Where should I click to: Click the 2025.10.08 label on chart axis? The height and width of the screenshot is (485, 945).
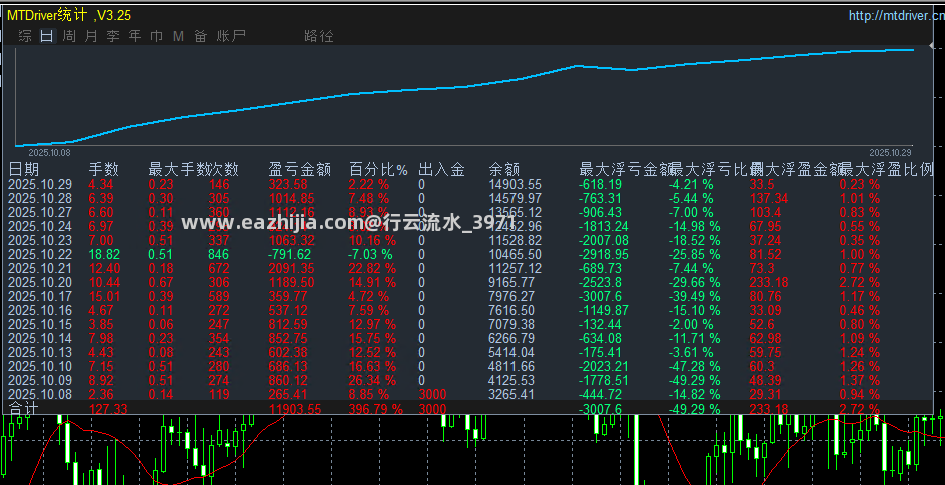pos(49,154)
